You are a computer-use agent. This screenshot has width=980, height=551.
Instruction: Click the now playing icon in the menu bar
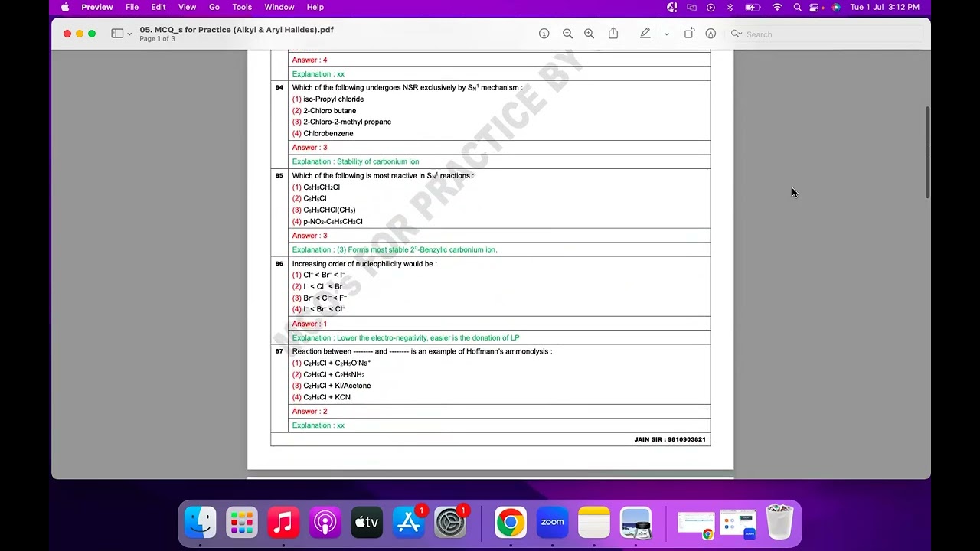710,7
